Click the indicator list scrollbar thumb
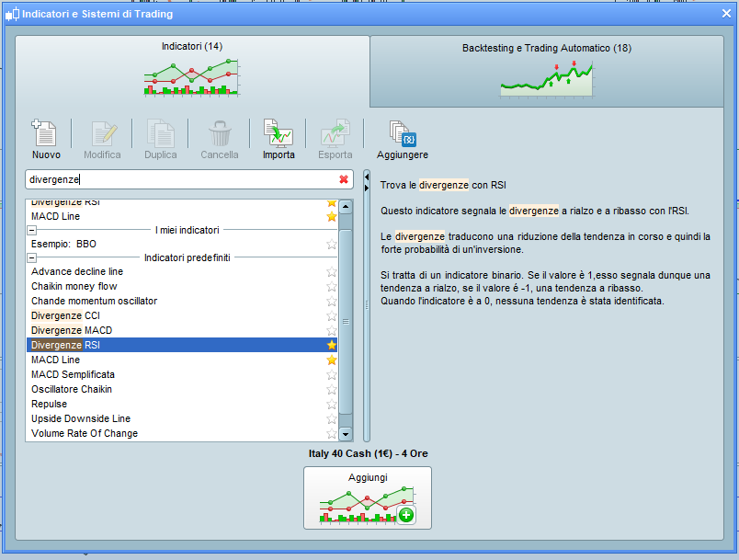The height and width of the screenshot is (560, 739). tap(346, 322)
